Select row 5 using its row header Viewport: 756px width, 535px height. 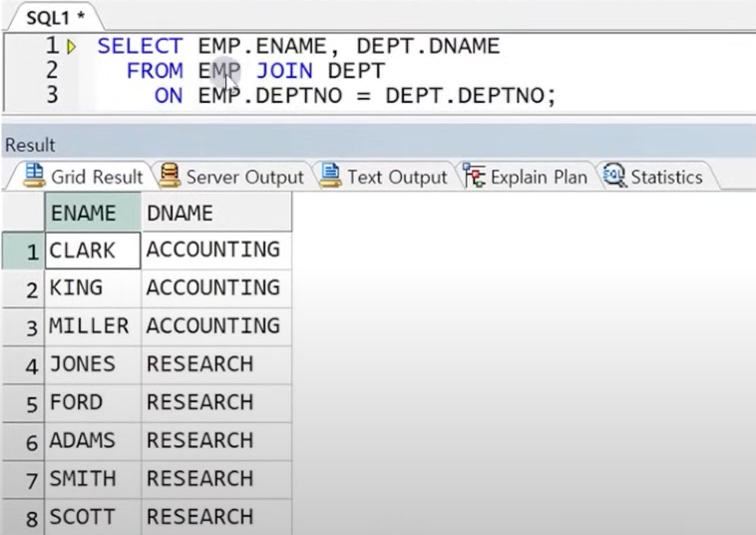23,403
